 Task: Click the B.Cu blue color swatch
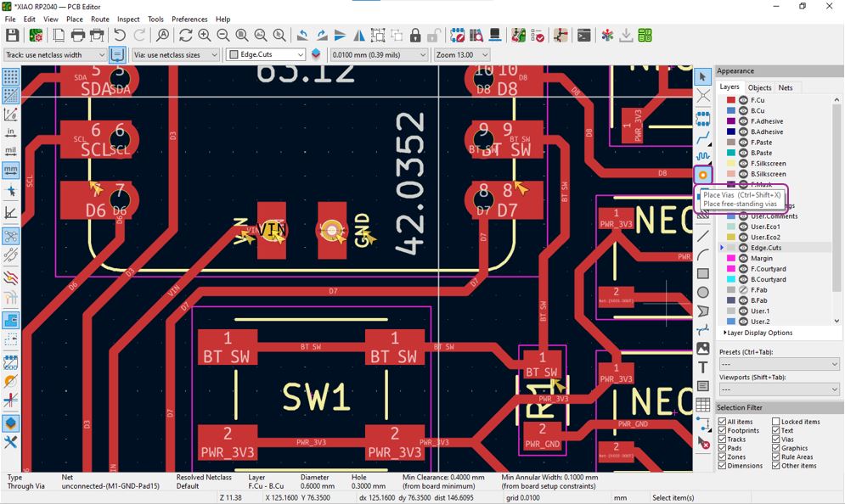point(730,110)
